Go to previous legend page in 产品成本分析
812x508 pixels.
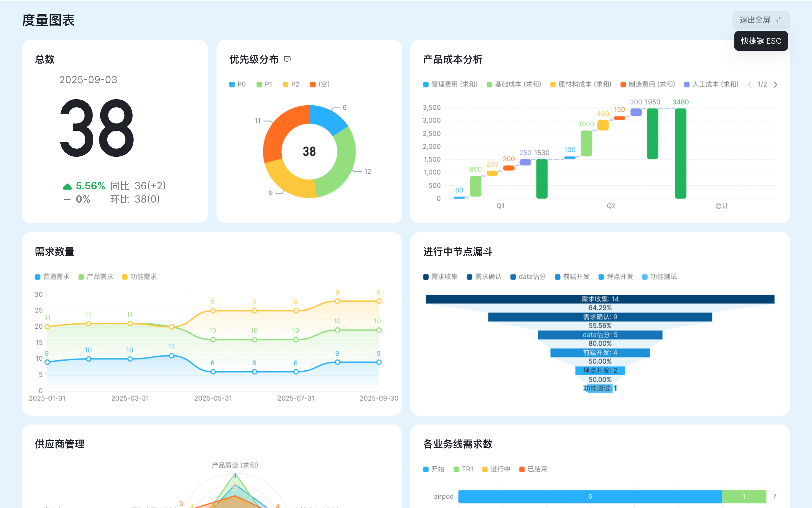(749, 84)
